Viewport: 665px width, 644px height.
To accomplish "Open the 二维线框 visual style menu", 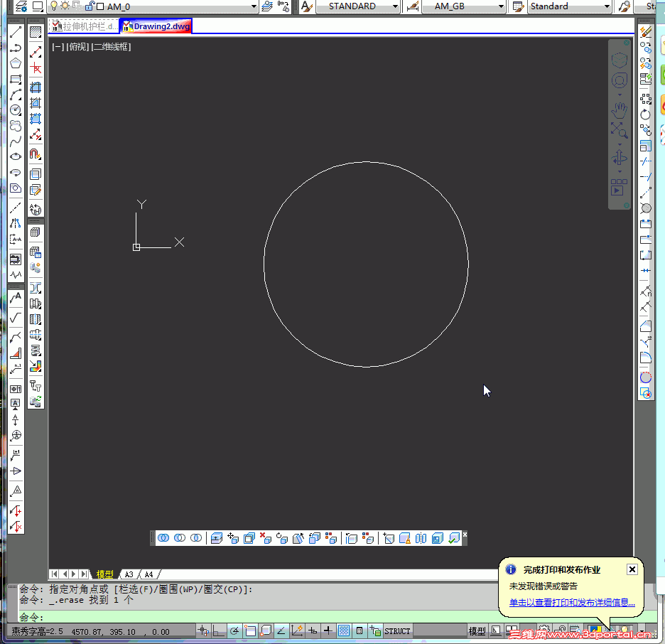I will (111, 47).
